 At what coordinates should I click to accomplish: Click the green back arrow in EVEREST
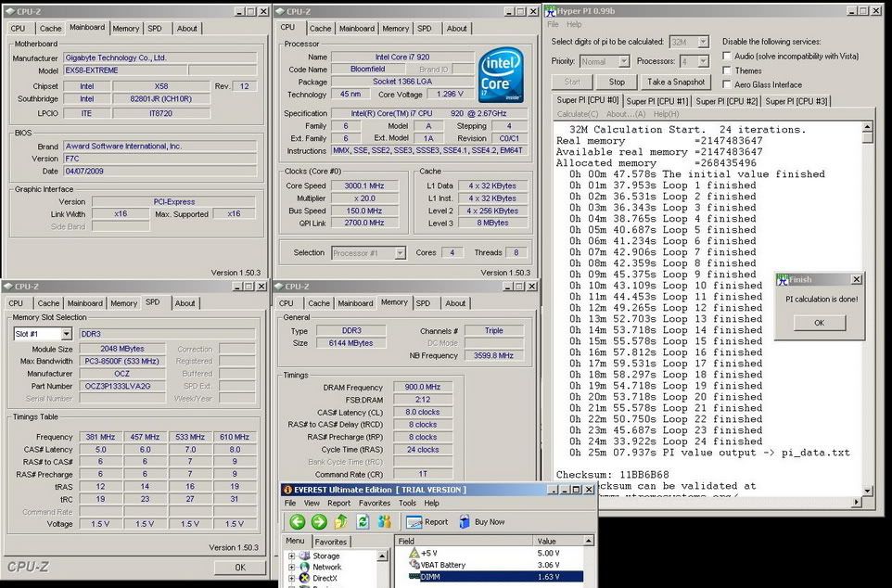coord(297,522)
